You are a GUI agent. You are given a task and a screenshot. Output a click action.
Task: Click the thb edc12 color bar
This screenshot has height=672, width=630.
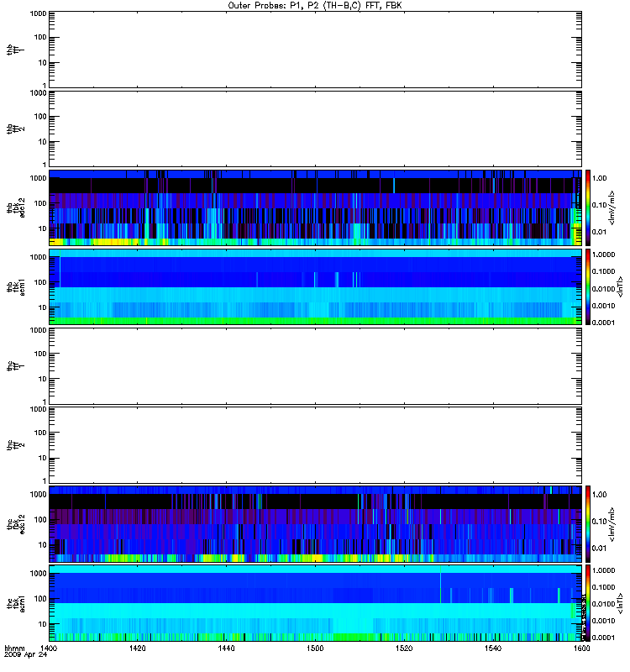pyautogui.click(x=588, y=207)
